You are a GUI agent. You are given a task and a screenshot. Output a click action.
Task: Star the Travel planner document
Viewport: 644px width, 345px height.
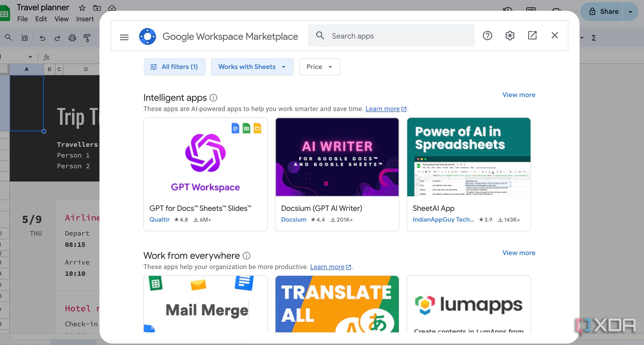click(82, 8)
